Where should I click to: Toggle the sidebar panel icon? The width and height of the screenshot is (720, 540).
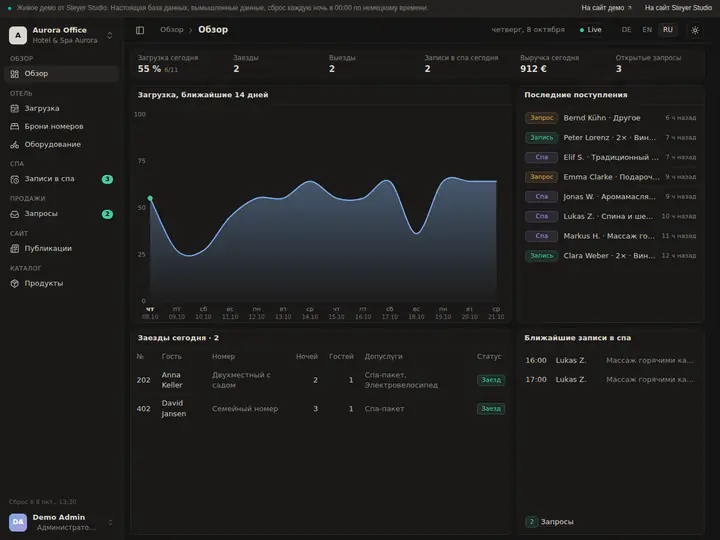coord(140,30)
